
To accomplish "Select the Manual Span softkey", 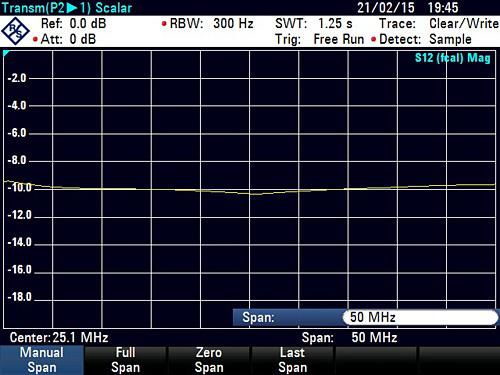I will tap(42, 360).
